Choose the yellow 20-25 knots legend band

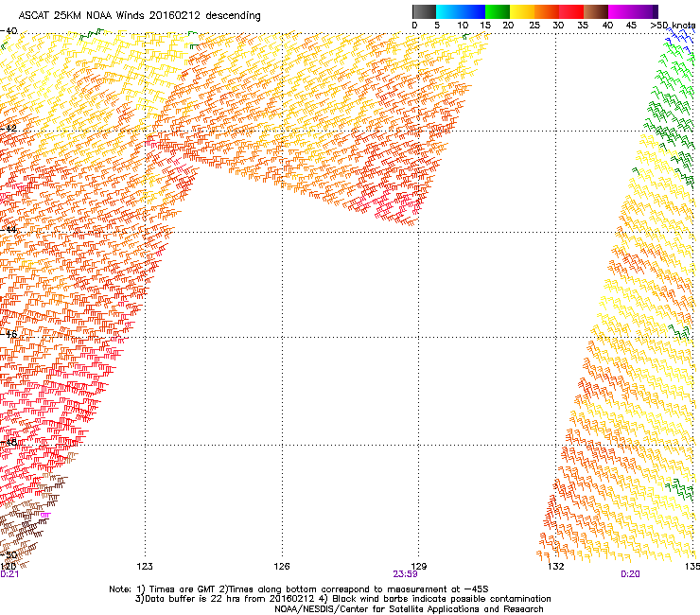(522, 11)
